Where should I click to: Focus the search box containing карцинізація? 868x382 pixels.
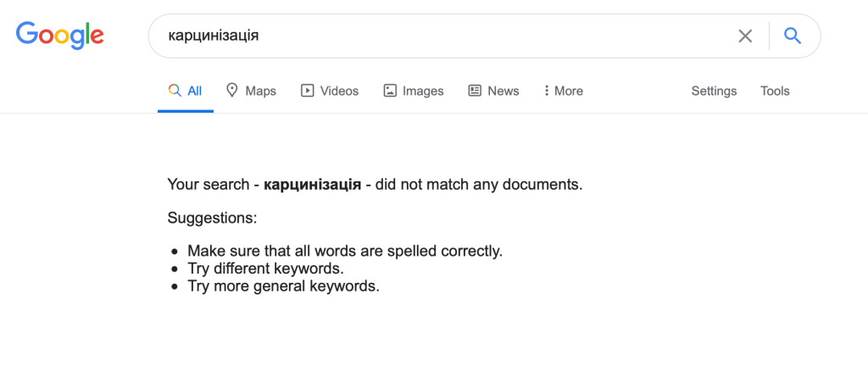point(441,36)
